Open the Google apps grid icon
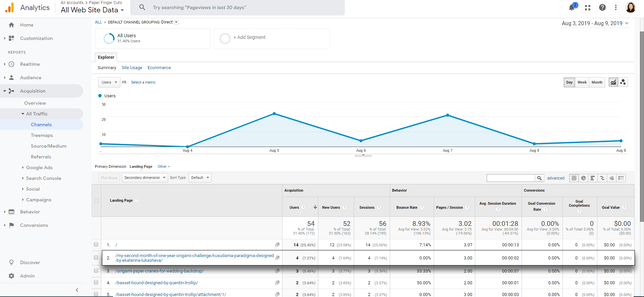This screenshot has height=297, width=644. click(x=588, y=7)
